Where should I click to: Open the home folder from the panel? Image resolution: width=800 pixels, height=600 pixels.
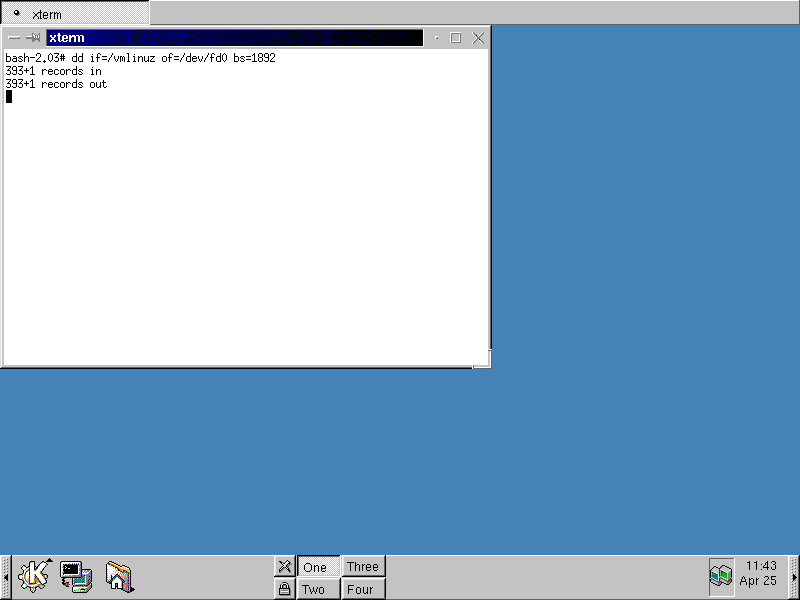[x=119, y=575]
